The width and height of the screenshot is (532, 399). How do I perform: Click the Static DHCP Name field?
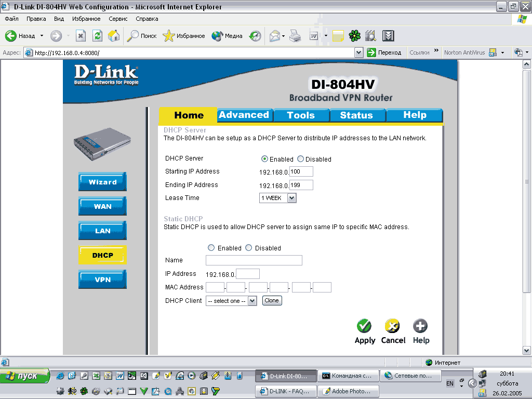(x=254, y=260)
